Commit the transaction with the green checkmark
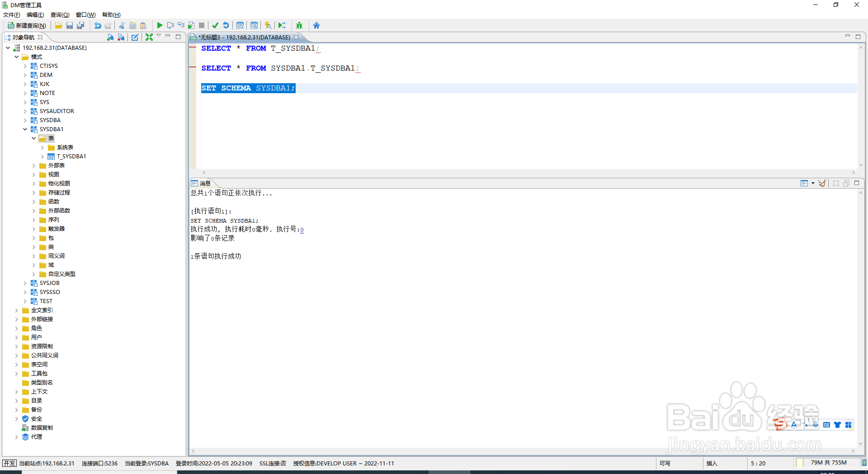 (x=215, y=26)
